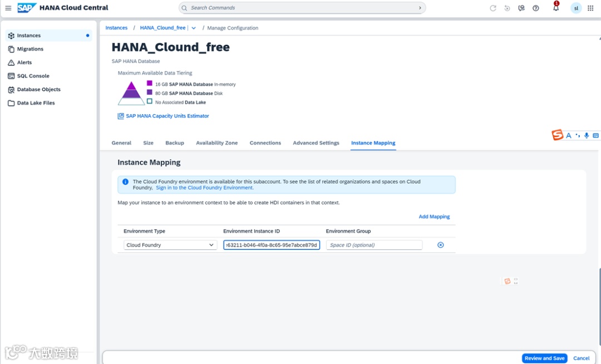Screen dimensions: 601x364
Task: Click the SAP logo
Action: pos(27,8)
